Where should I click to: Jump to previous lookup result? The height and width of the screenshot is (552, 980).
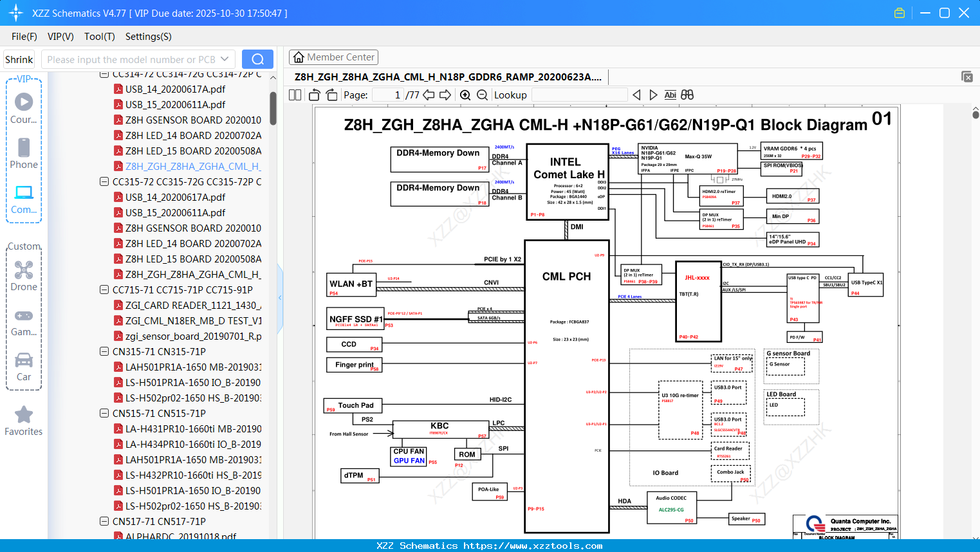pyautogui.click(x=636, y=95)
